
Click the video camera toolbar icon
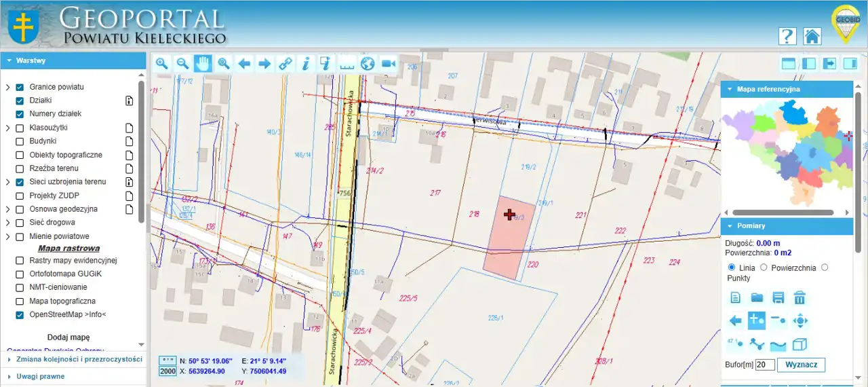point(389,64)
